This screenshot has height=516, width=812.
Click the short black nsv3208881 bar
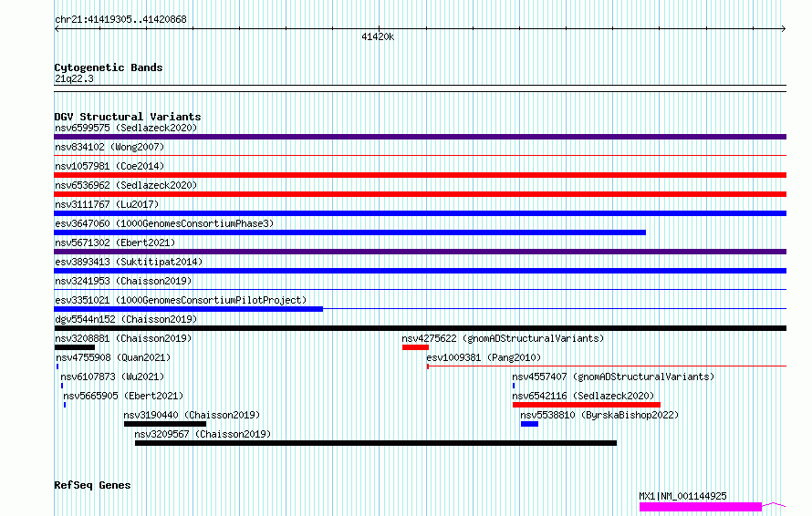pyautogui.click(x=75, y=347)
